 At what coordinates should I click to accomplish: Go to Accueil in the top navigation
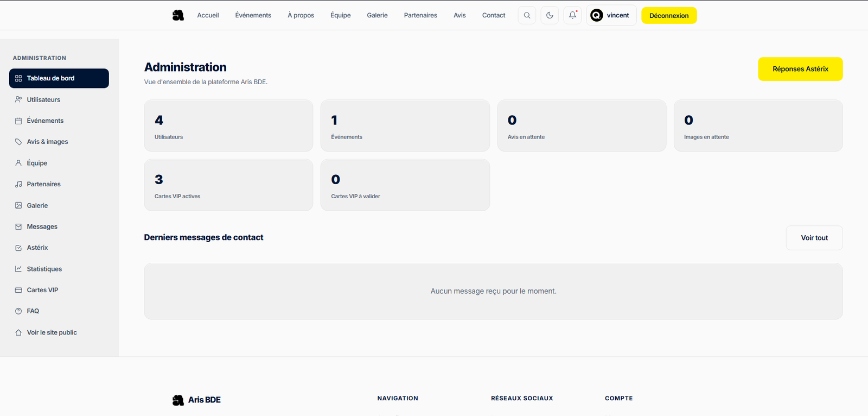208,15
